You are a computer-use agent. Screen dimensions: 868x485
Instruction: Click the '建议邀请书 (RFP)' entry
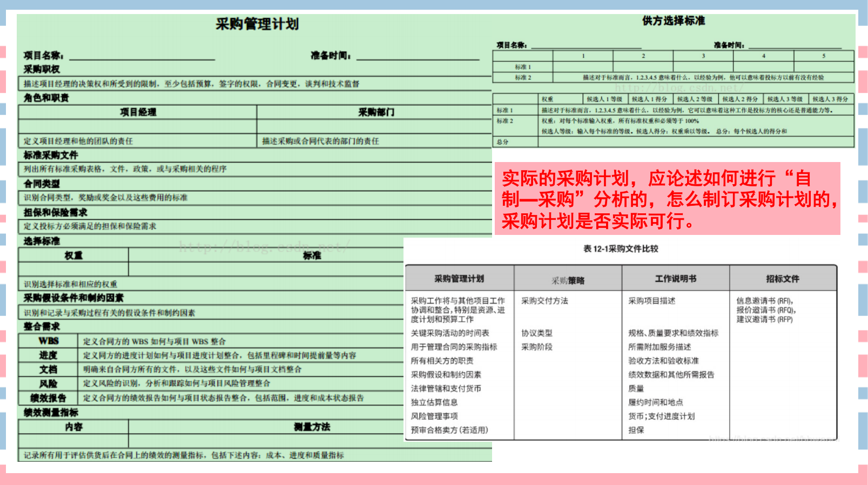764,319
